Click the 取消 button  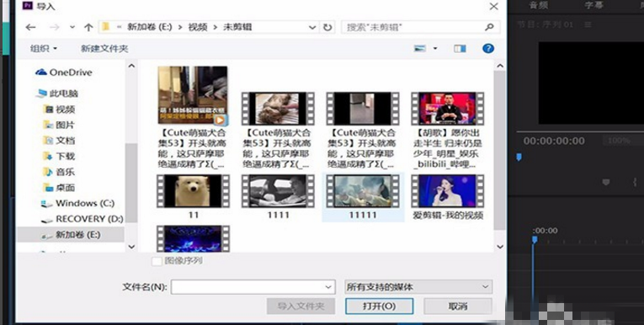tap(458, 306)
